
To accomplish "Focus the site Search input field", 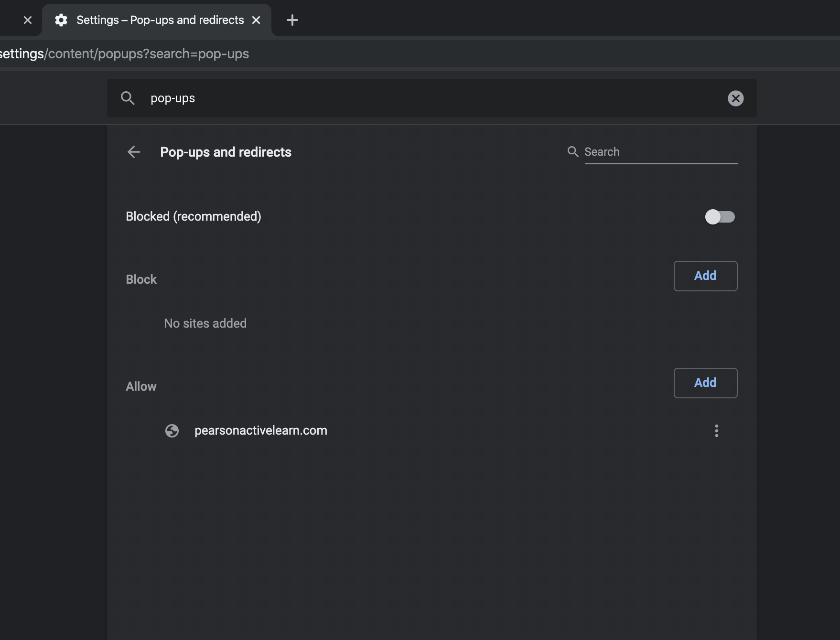I will point(660,152).
